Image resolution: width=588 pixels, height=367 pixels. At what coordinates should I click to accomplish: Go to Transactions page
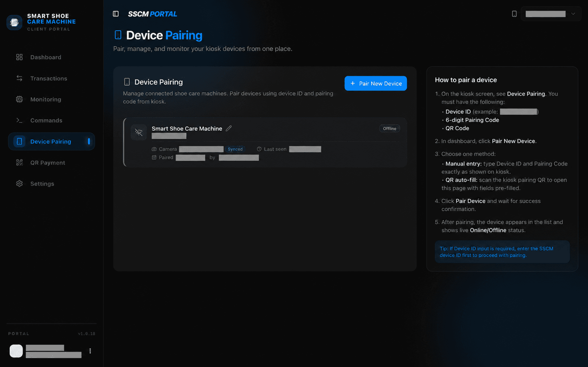click(x=52, y=78)
